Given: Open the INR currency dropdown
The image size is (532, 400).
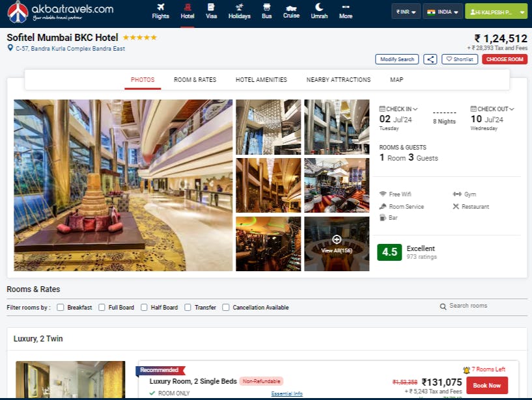Looking at the screenshot, I should 406,12.
